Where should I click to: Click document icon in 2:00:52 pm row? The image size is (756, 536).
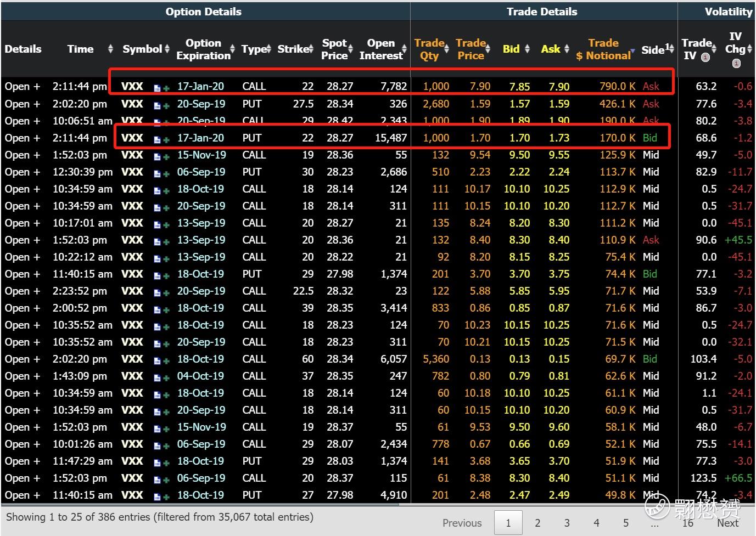point(157,309)
